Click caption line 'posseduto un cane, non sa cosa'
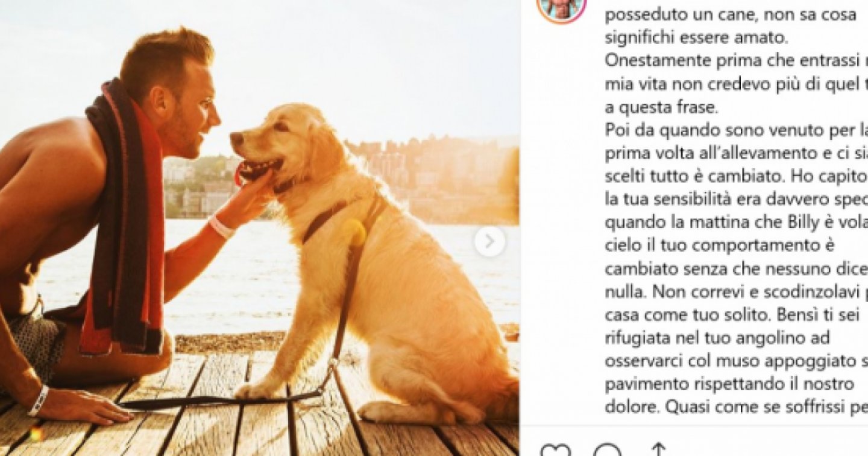This screenshot has height=456, width=868. point(730,16)
